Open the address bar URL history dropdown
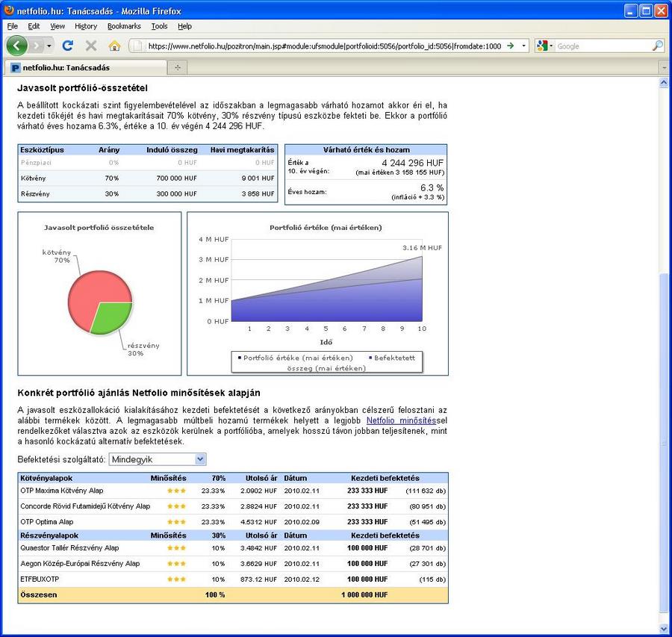 coord(523,46)
